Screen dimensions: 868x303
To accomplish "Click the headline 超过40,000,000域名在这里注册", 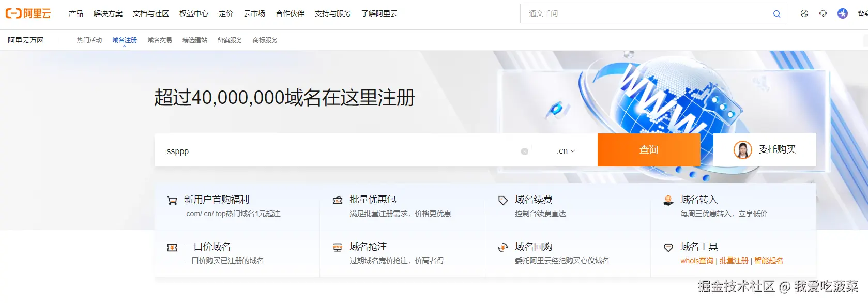I will point(284,98).
